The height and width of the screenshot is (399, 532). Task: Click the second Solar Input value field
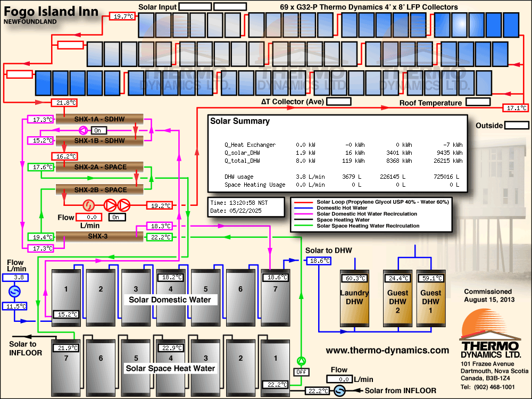[x=230, y=6]
